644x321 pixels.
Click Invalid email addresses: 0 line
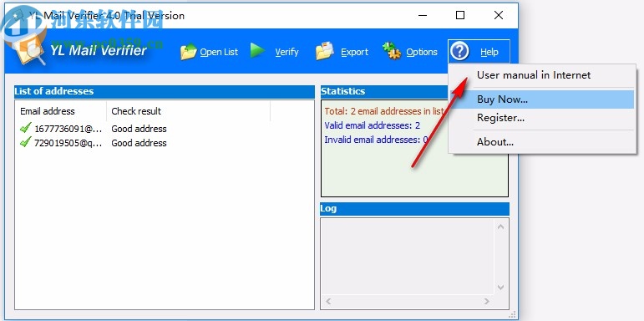pos(376,140)
